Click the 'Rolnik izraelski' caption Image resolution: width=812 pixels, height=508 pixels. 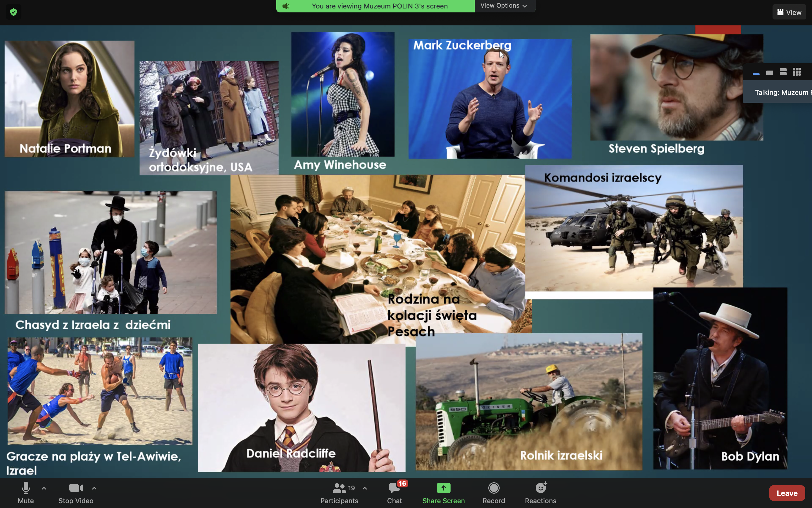coord(561,456)
